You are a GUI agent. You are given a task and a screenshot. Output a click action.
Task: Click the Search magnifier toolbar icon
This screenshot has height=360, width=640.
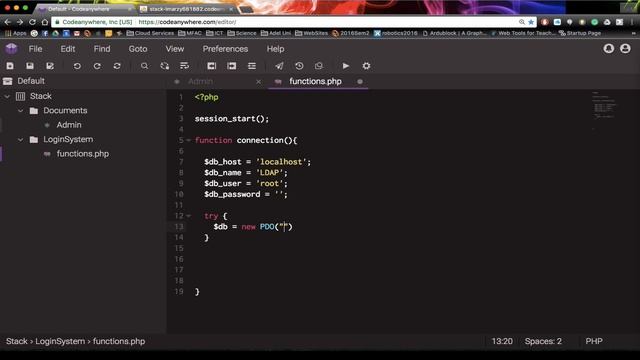pos(144,66)
